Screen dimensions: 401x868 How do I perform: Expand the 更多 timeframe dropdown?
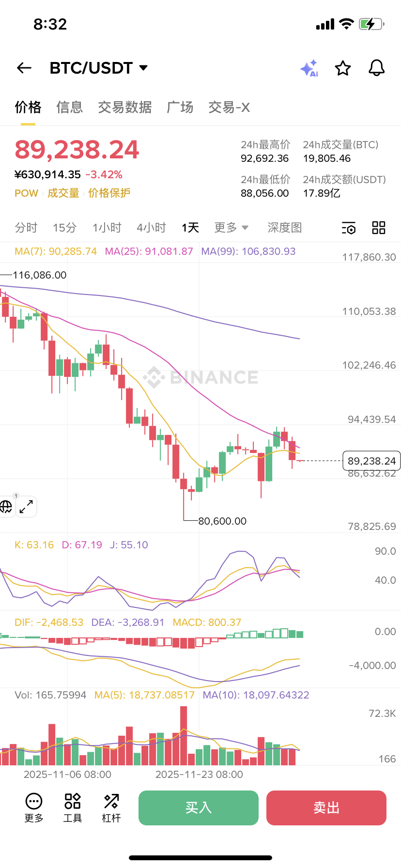click(231, 228)
